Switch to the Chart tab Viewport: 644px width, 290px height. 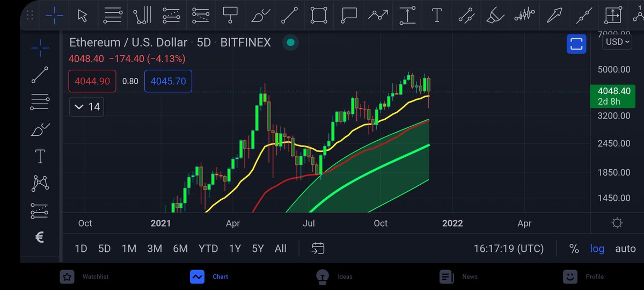pos(209,277)
